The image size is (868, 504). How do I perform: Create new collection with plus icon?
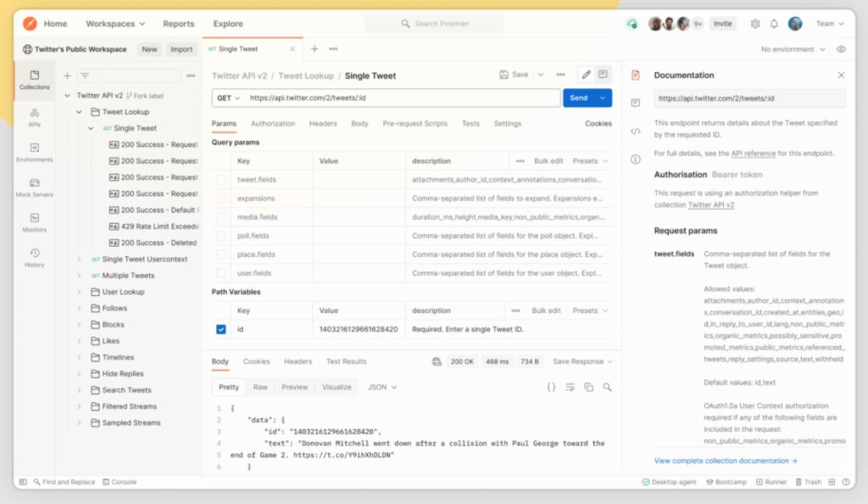tap(67, 76)
